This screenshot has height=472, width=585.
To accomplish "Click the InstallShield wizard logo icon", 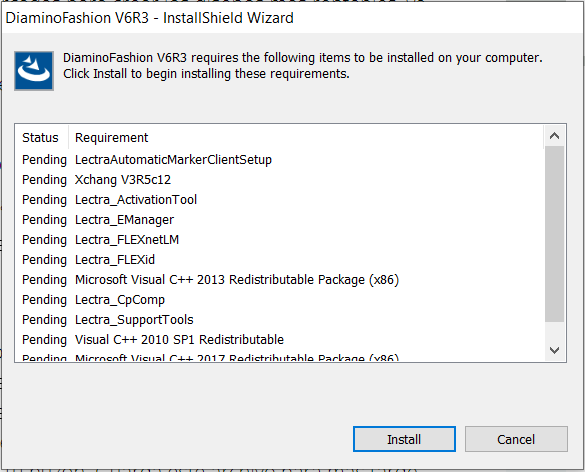I will point(34,71).
